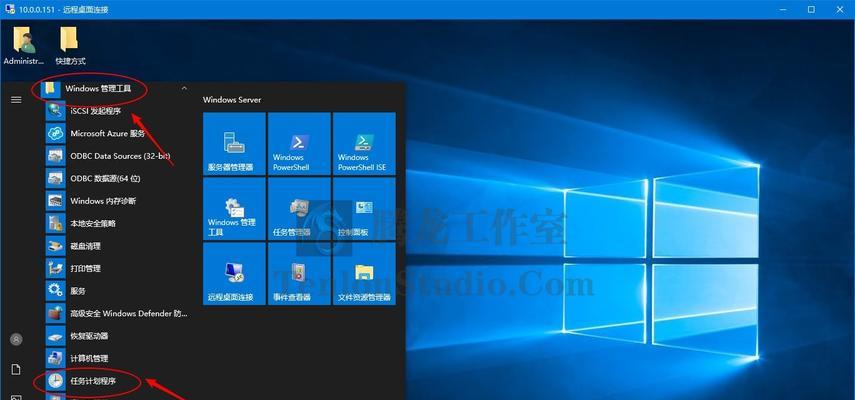This screenshot has height=400, width=855.
Task: Open the 任务管理器 tile
Action: (299, 209)
